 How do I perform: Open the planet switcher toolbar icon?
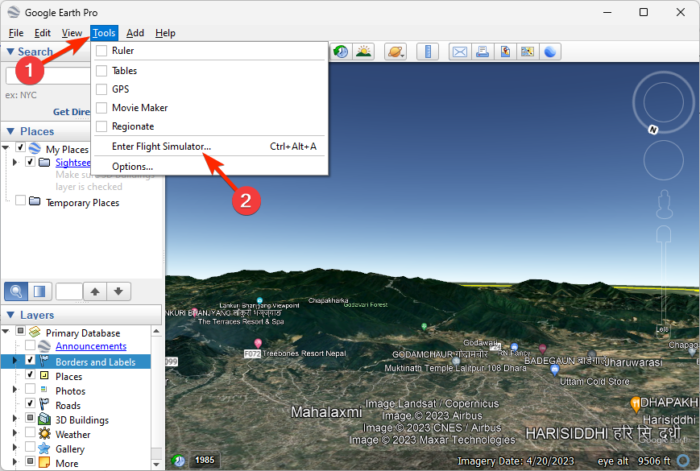[x=396, y=52]
